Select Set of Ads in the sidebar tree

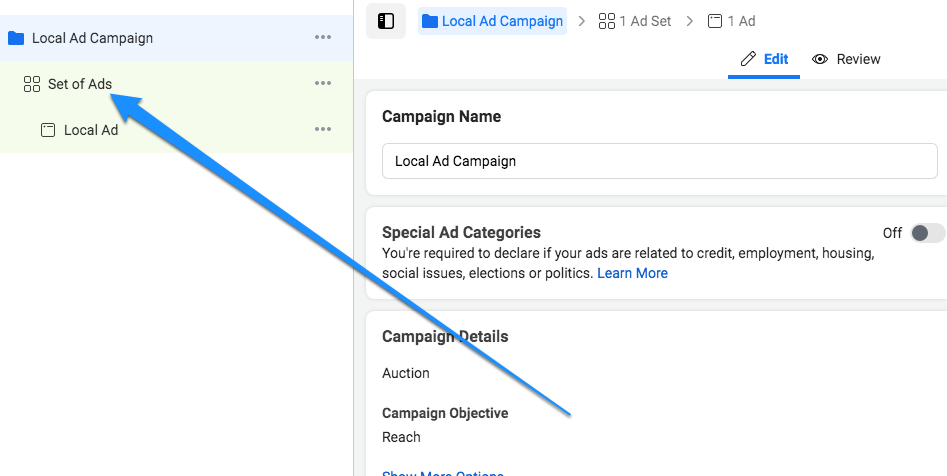176,84
